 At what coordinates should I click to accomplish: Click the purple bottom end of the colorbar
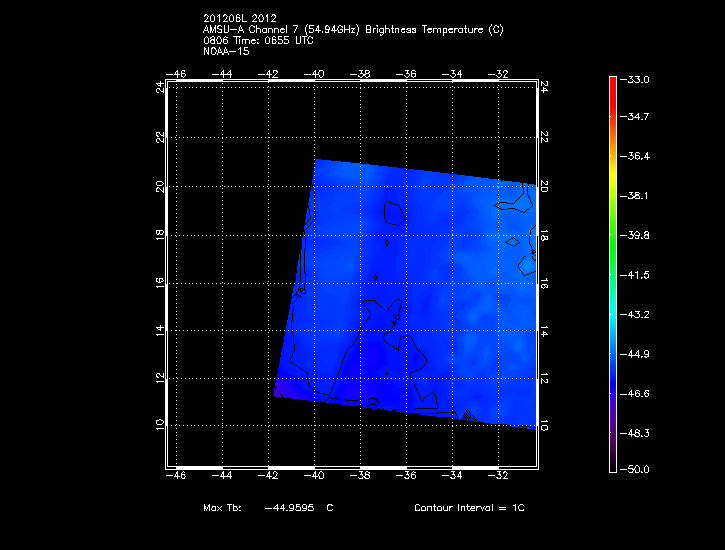pos(612,462)
